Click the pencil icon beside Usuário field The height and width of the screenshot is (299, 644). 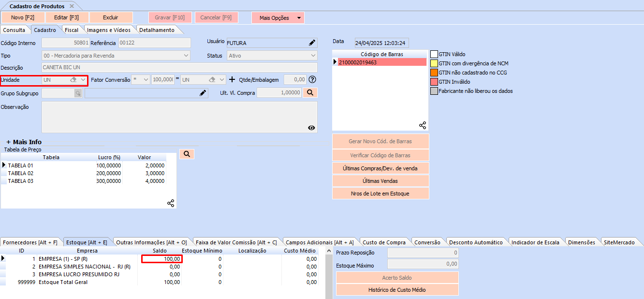point(312,43)
